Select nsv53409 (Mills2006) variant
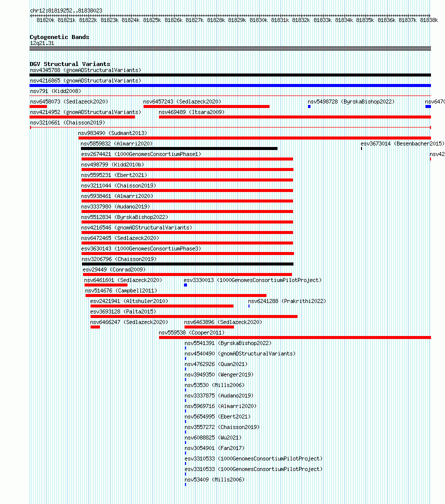This screenshot has height=504, width=445. [x=215, y=479]
